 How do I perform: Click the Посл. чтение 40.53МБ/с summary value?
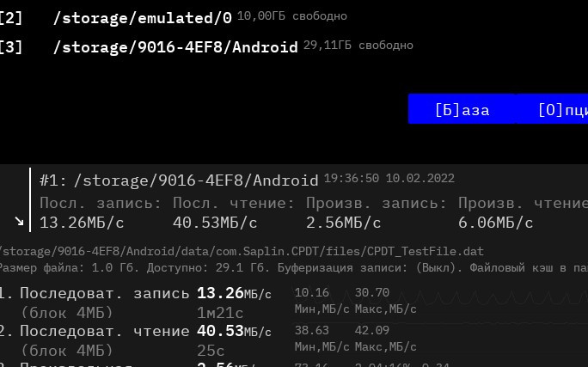point(215,223)
